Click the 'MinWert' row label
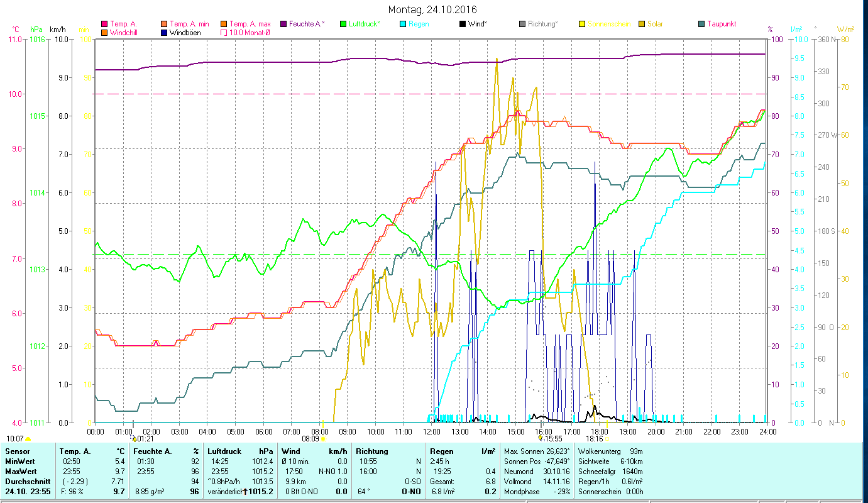This screenshot has width=868, height=503. click(19, 462)
